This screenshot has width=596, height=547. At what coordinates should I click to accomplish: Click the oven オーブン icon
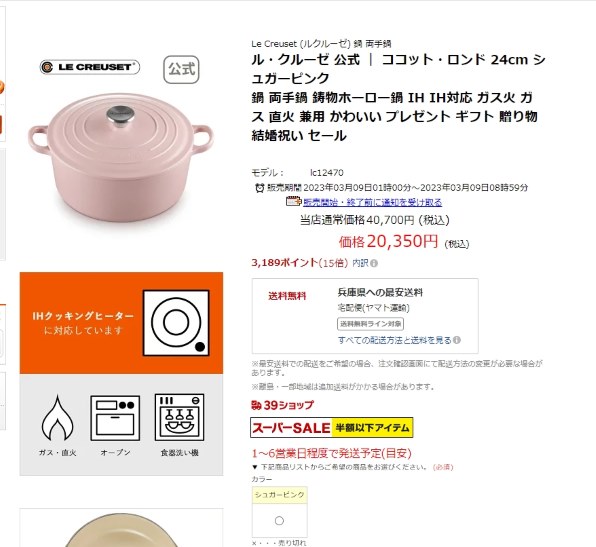click(x=115, y=418)
